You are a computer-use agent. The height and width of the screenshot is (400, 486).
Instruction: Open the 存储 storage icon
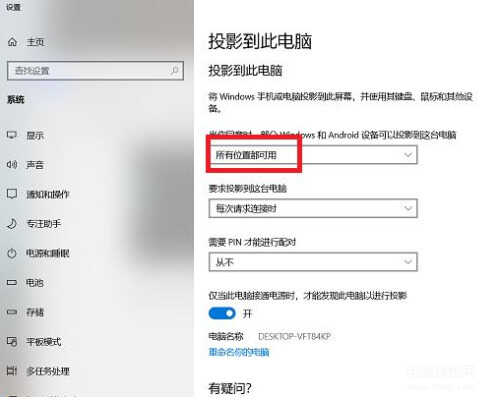pyautogui.click(x=12, y=312)
